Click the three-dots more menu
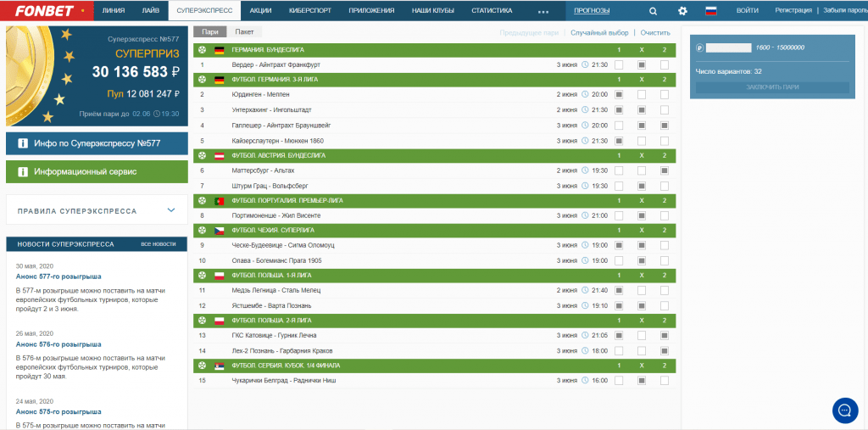Viewport: 868px width, 430px height. pos(543,11)
